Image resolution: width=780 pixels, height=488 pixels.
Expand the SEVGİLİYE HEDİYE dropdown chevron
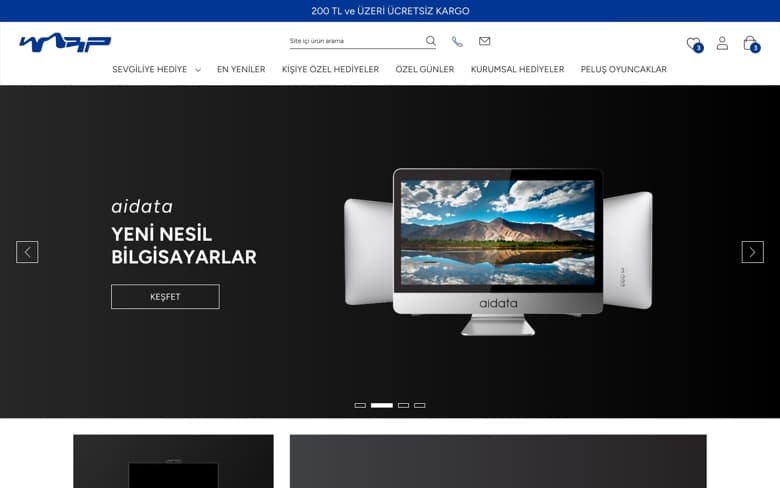pos(198,70)
